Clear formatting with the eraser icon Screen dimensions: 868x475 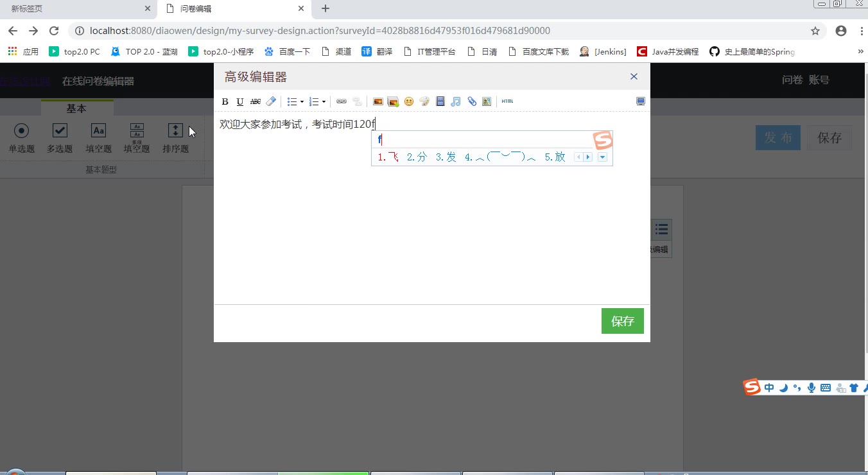[x=271, y=101]
